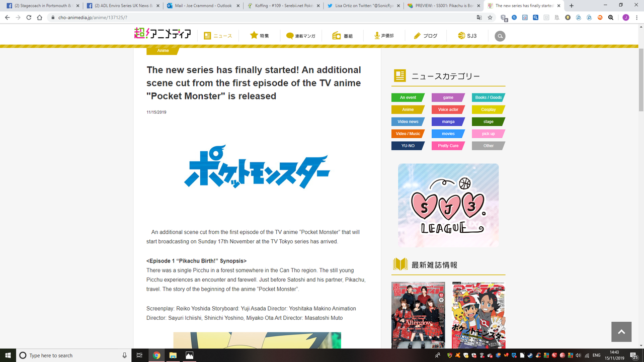644x362 pixels.
Task: Click the black magnifier zoom extension icon
Action: (611, 17)
